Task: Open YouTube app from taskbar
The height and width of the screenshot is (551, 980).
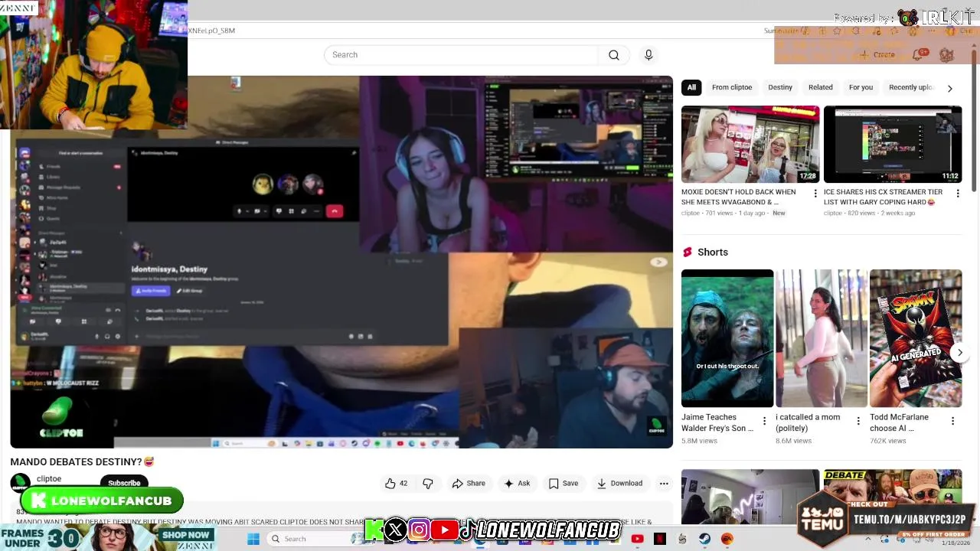Action: (637, 539)
